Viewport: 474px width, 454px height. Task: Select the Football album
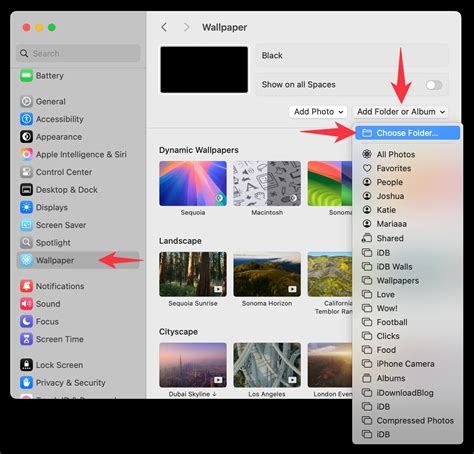(x=408, y=322)
